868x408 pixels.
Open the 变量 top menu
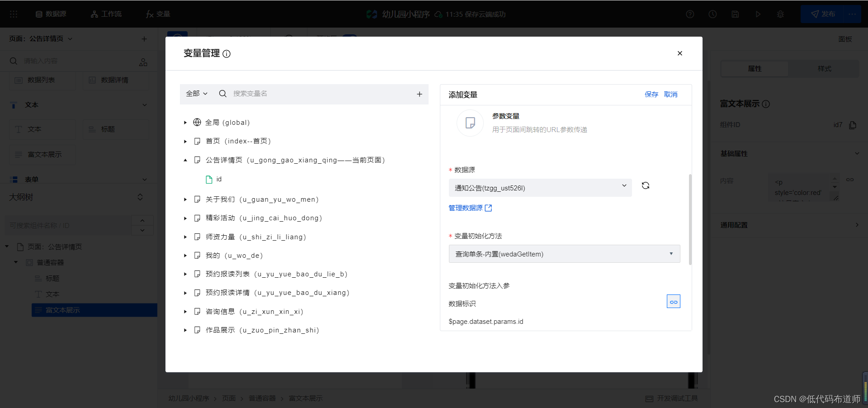point(158,14)
